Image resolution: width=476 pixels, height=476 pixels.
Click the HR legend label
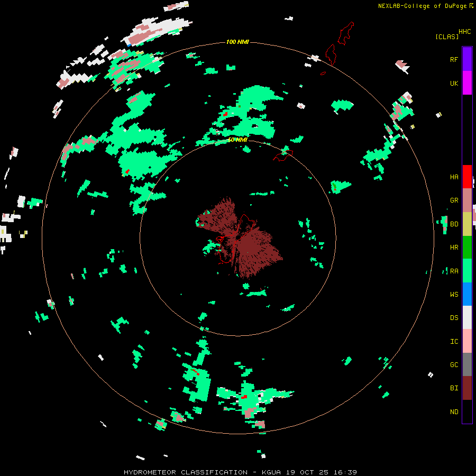[x=454, y=248]
